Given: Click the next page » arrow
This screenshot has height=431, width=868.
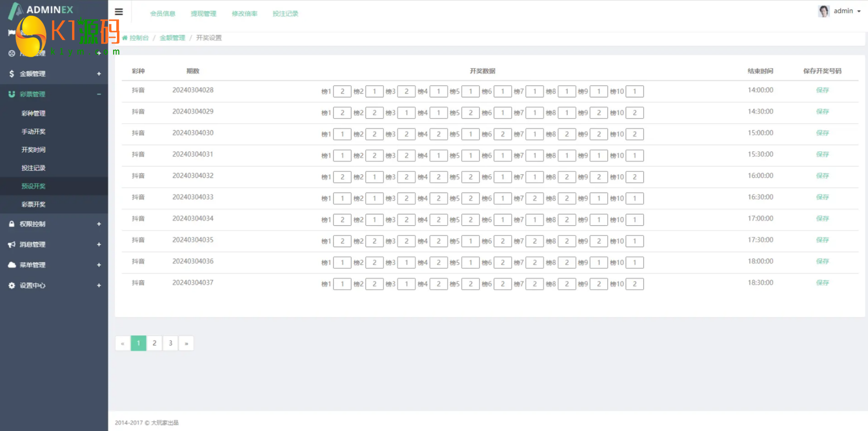Looking at the screenshot, I should click(x=186, y=343).
